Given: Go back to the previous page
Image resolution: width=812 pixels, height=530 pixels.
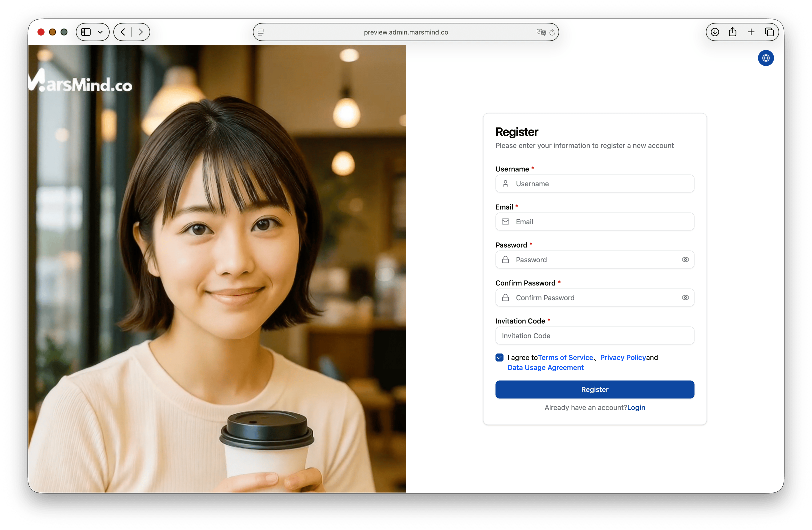Looking at the screenshot, I should click(123, 32).
